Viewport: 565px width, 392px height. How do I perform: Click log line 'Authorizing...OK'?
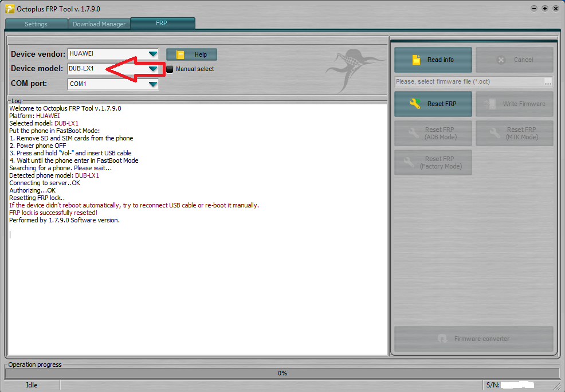(x=33, y=191)
